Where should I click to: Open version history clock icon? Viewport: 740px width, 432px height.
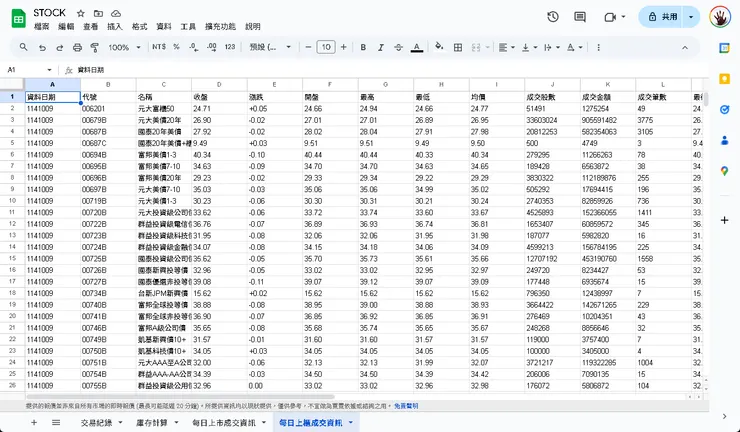(553, 17)
